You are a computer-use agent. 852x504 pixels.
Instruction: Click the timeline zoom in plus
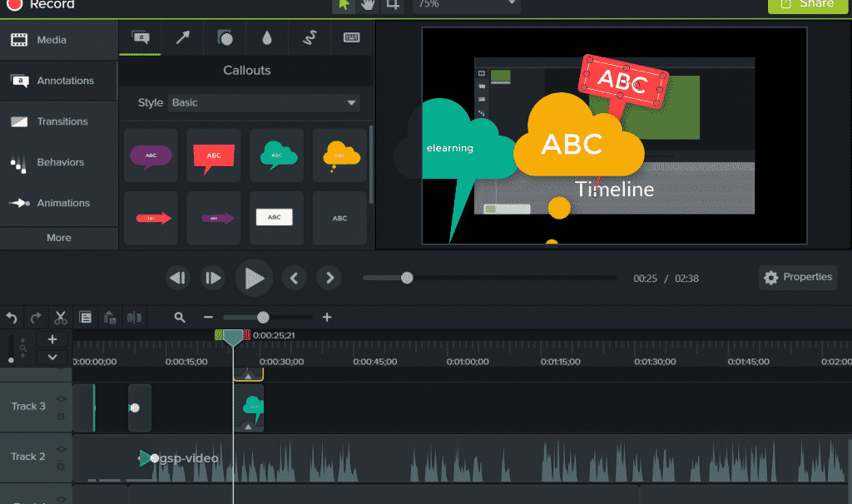click(326, 317)
